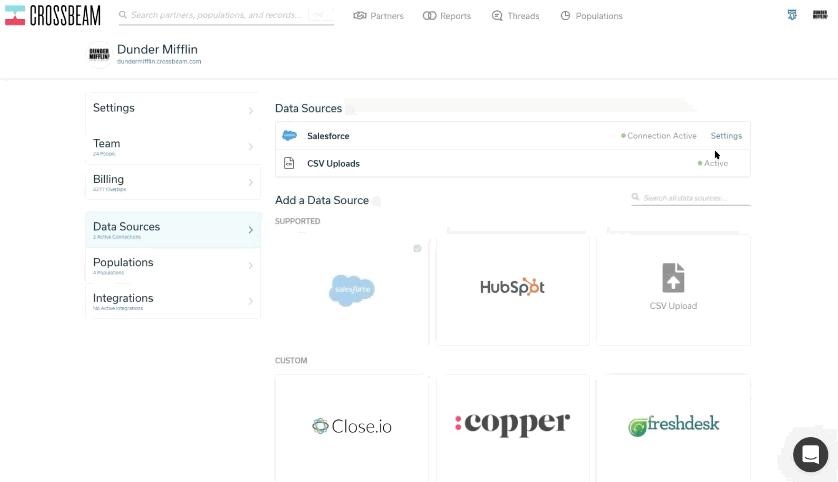Select the CSV Upload card
The width and height of the screenshot is (838, 482).
pos(673,290)
